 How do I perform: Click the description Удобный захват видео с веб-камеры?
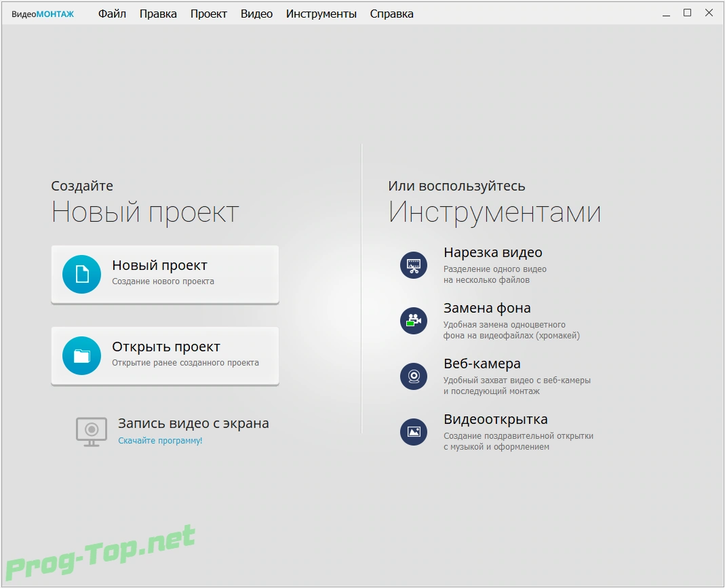pyautogui.click(x=517, y=380)
